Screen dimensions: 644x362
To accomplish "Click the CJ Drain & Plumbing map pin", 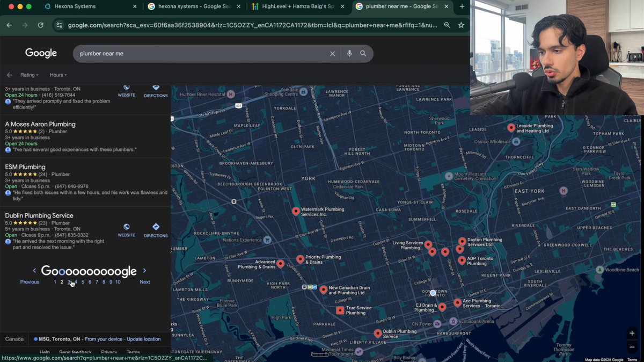I will click(442, 307).
